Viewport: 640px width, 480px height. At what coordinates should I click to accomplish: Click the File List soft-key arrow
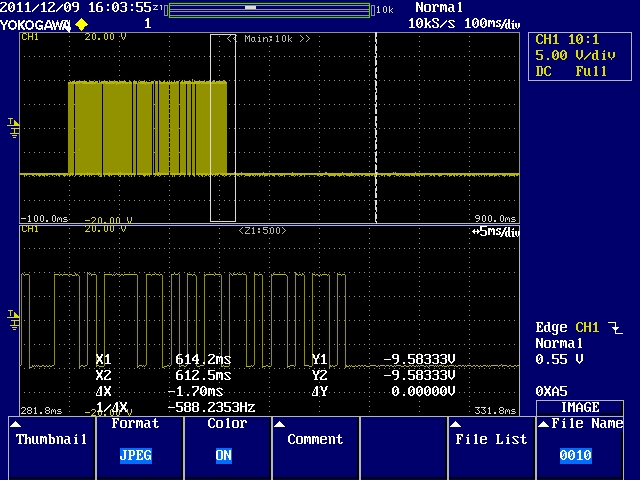[x=456, y=424]
